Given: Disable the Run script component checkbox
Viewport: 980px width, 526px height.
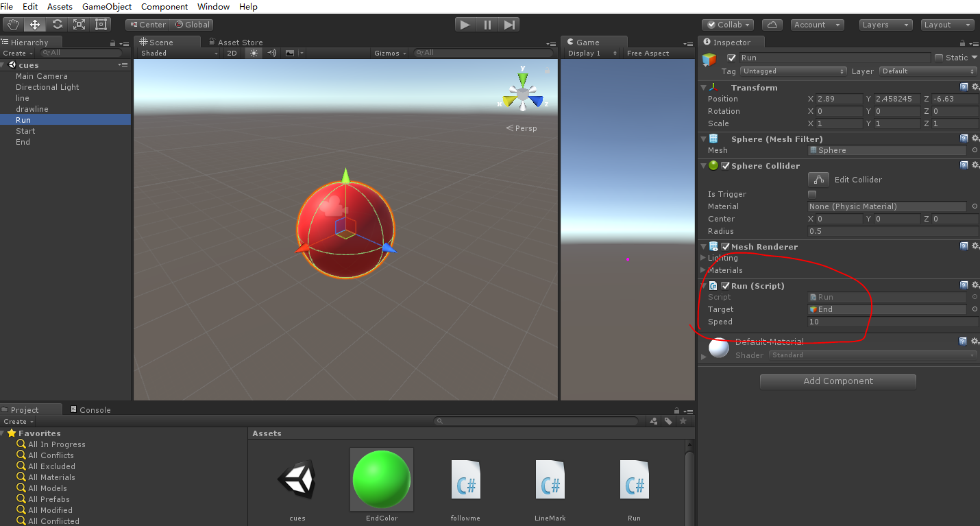Looking at the screenshot, I should pyautogui.click(x=726, y=286).
